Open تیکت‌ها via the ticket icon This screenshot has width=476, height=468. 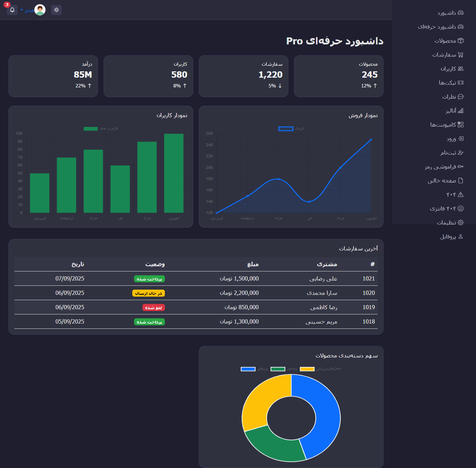[x=461, y=83]
